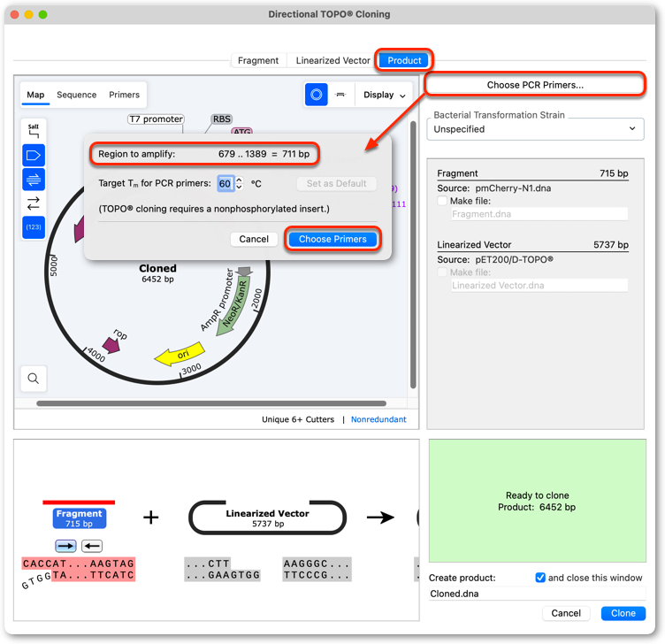Edit the Cloned.dna product name field
665x644 pixels.
[x=537, y=594]
